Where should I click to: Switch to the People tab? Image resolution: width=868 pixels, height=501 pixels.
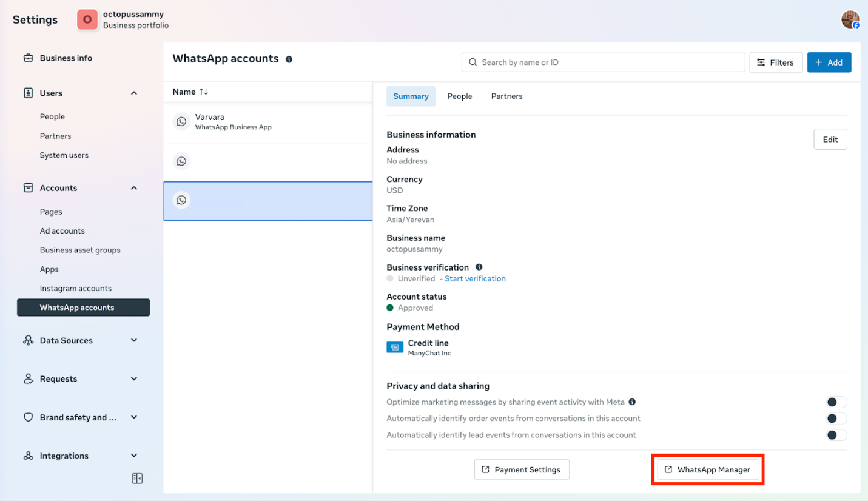tap(459, 96)
